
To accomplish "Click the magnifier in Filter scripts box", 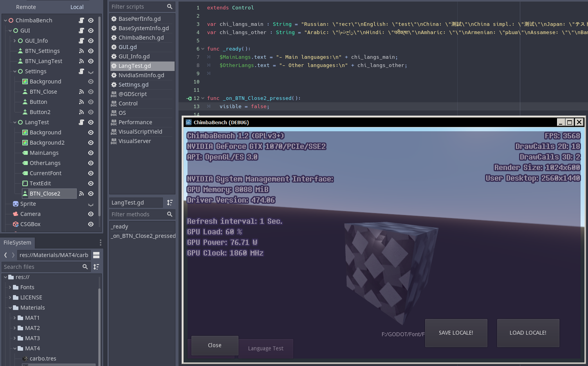I will [x=170, y=7].
